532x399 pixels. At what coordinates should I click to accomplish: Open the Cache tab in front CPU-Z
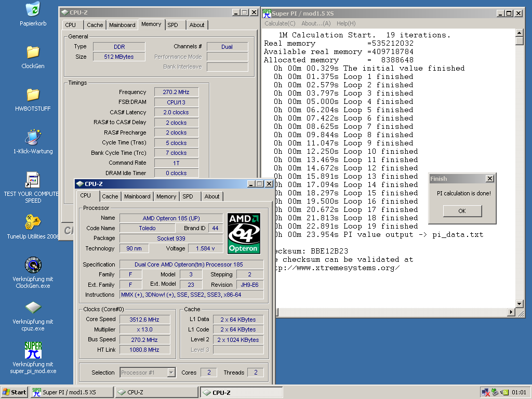click(x=110, y=196)
